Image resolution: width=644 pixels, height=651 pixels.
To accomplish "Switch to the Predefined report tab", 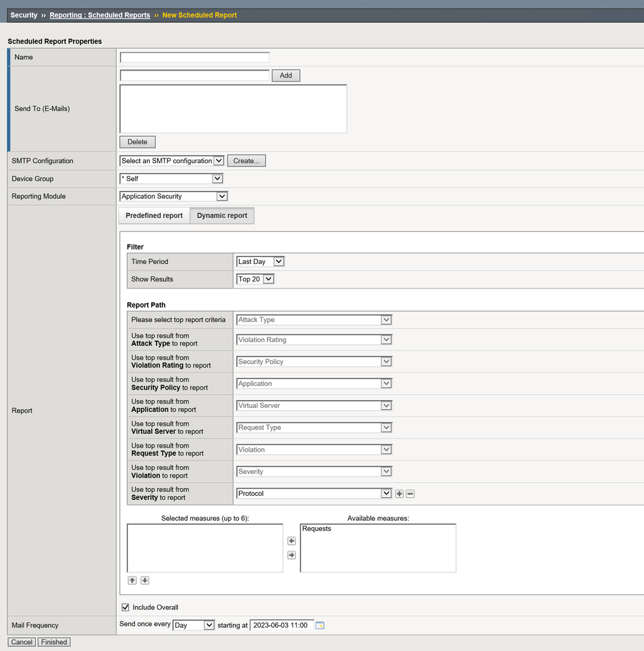I will tap(154, 216).
